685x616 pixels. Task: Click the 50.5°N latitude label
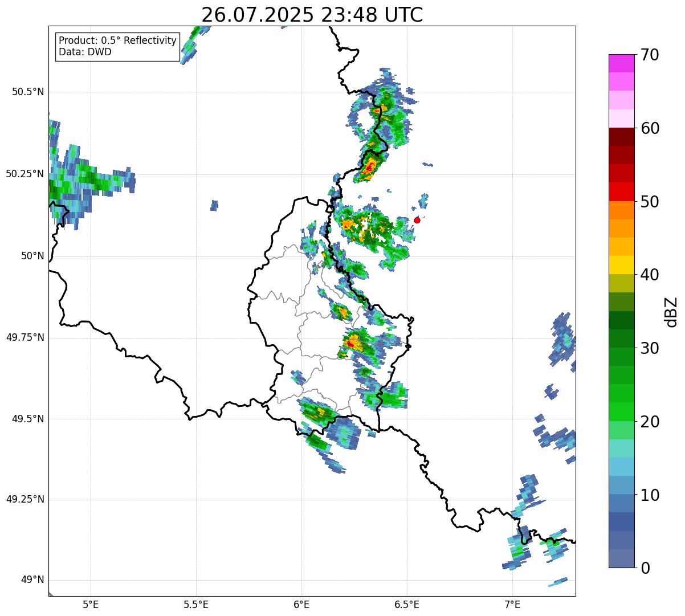[x=28, y=92]
